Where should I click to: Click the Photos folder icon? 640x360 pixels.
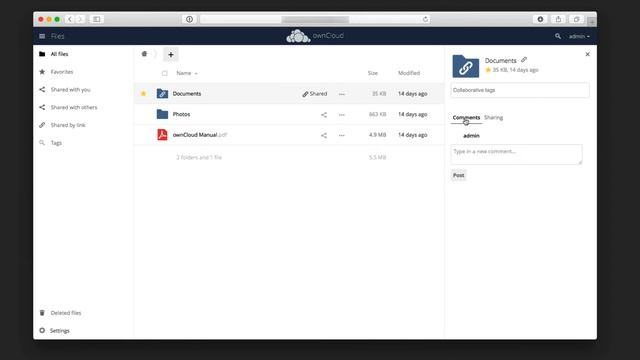tap(162, 114)
